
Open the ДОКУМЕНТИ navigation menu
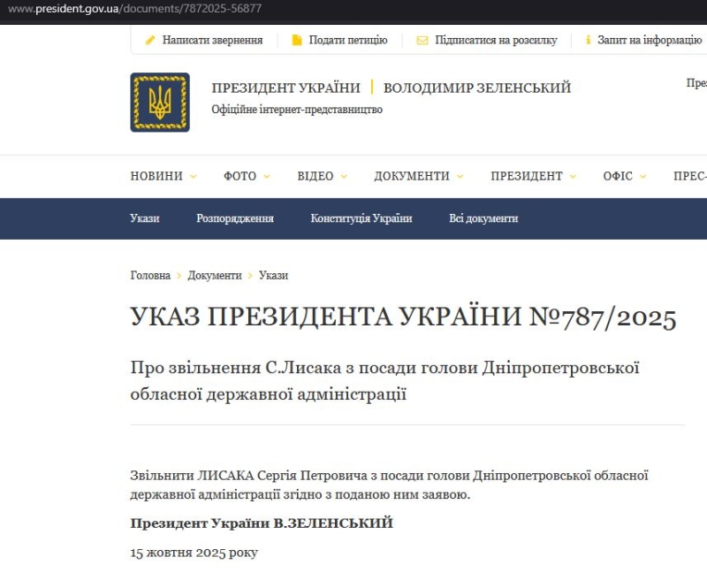tap(419, 176)
